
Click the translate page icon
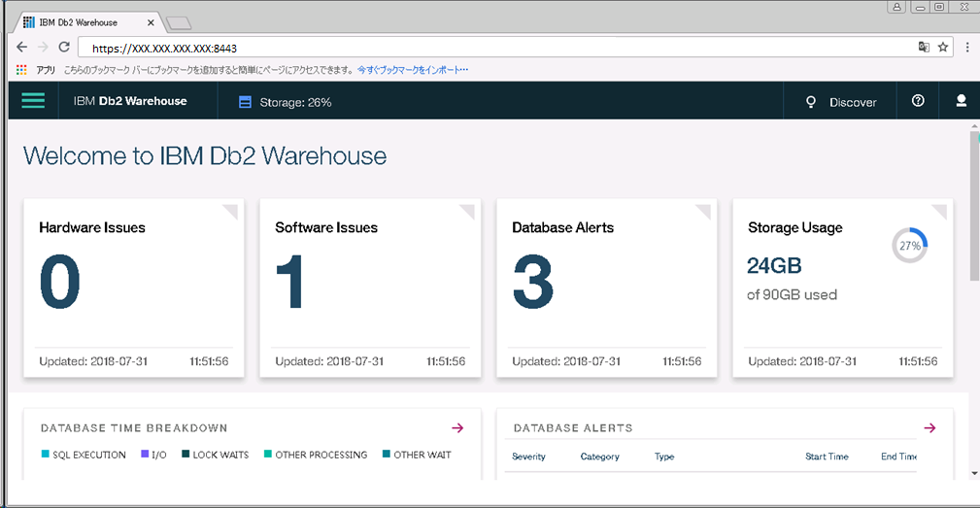(923, 47)
